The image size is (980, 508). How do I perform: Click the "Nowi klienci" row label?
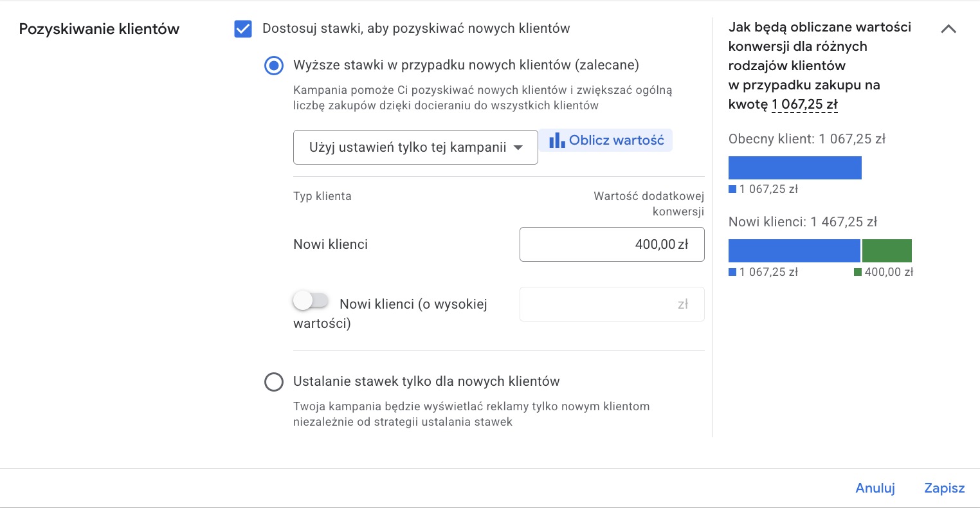[331, 244]
